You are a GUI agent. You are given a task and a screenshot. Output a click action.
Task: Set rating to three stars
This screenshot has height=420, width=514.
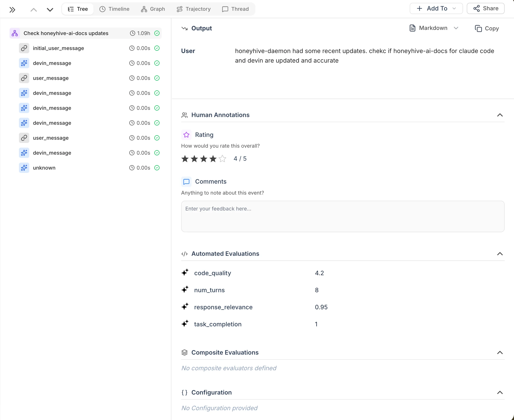point(204,159)
